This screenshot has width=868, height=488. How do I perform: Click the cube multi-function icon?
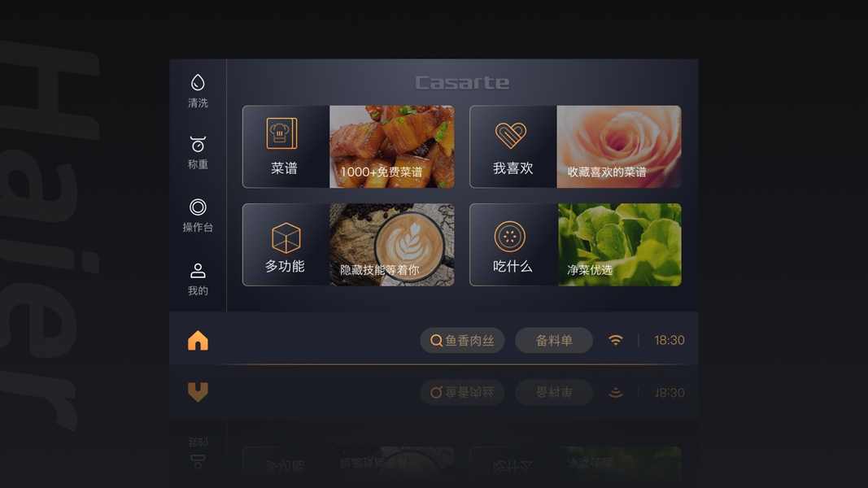click(286, 238)
